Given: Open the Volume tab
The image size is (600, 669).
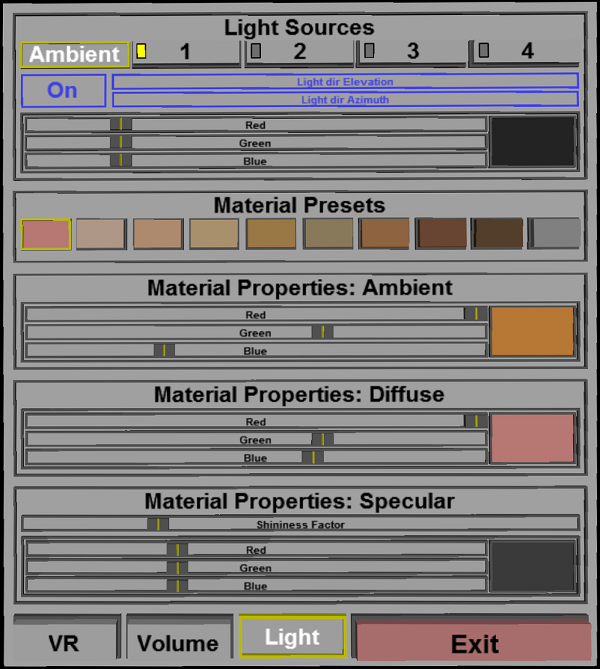Looking at the screenshot, I should (x=178, y=642).
